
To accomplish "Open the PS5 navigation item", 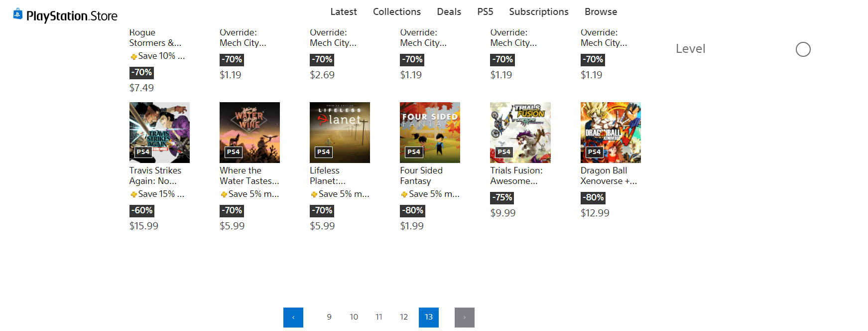I will pyautogui.click(x=485, y=11).
